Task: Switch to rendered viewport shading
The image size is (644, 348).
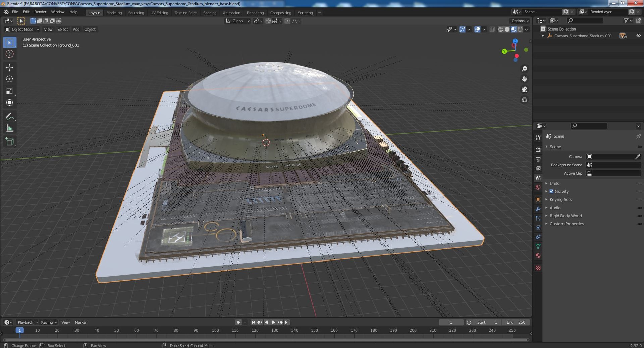Action: [520, 30]
